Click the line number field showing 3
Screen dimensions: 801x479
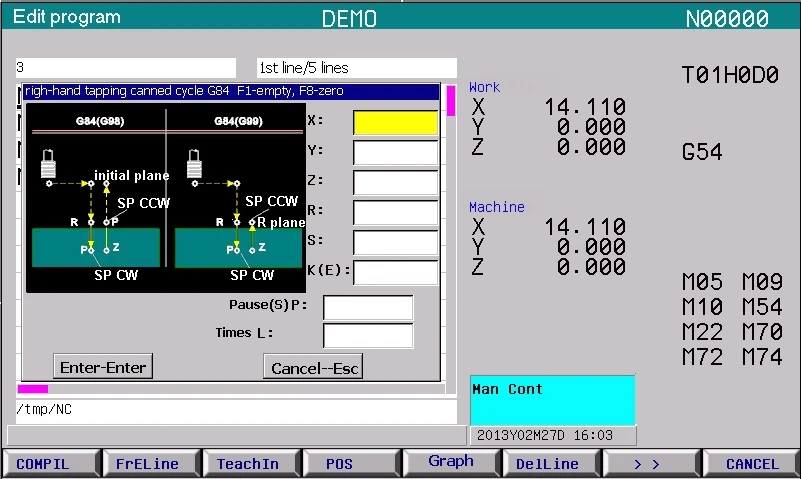(x=126, y=68)
